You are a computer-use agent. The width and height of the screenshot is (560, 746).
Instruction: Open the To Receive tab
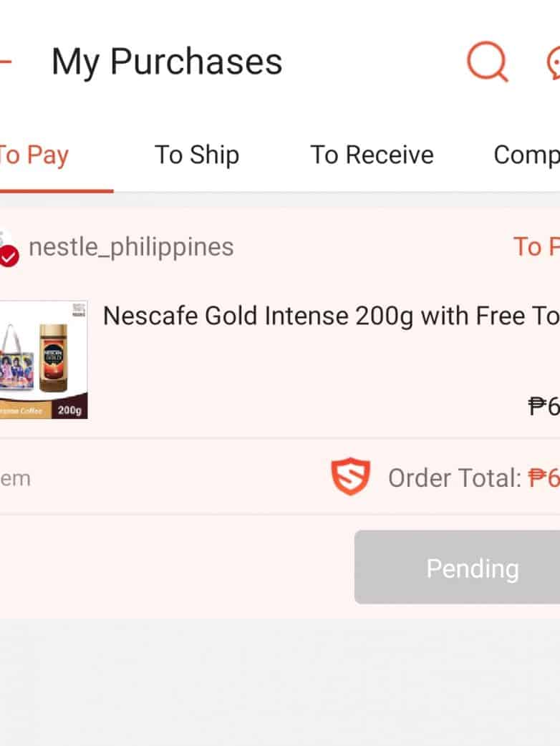[x=372, y=155]
